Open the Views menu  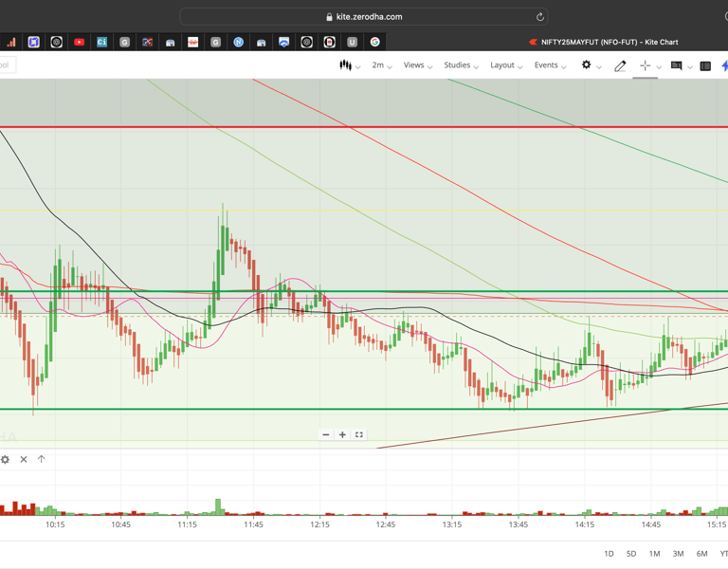pyautogui.click(x=418, y=65)
